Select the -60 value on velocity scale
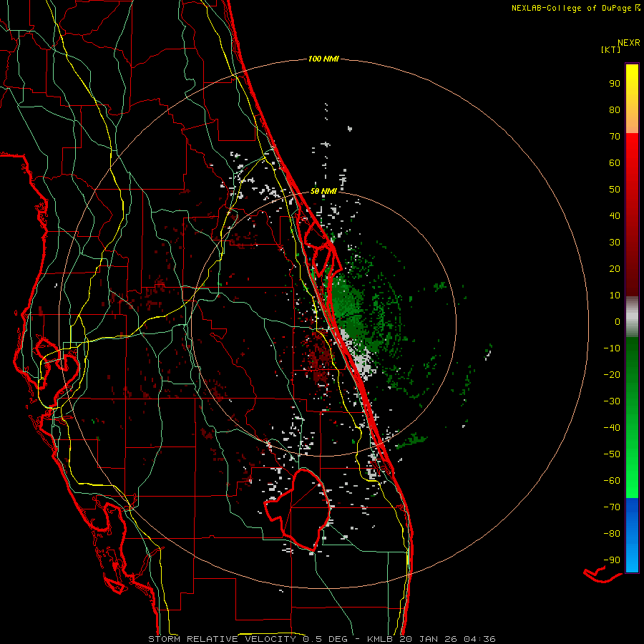 click(612, 481)
